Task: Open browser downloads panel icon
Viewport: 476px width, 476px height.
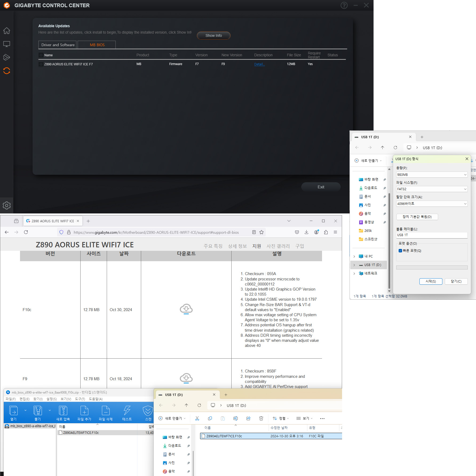Action: 307,232
